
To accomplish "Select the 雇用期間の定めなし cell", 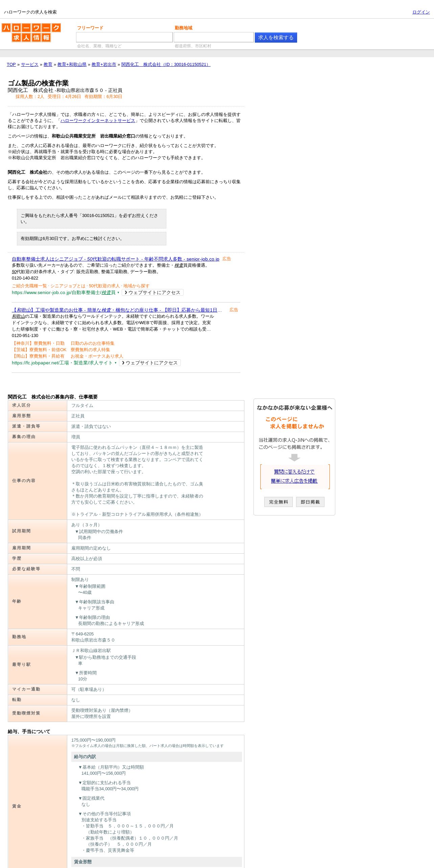I will pos(91,548).
